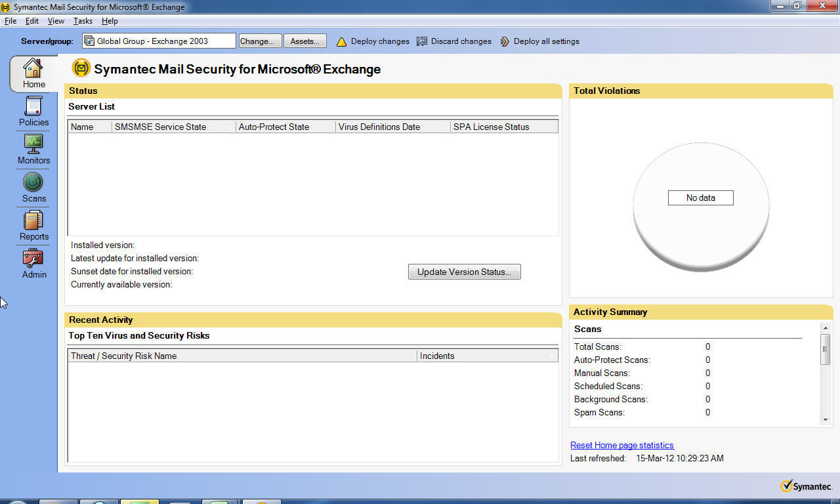Click the Scheduled Scans label
Image resolution: width=840 pixels, height=504 pixels.
608,386
